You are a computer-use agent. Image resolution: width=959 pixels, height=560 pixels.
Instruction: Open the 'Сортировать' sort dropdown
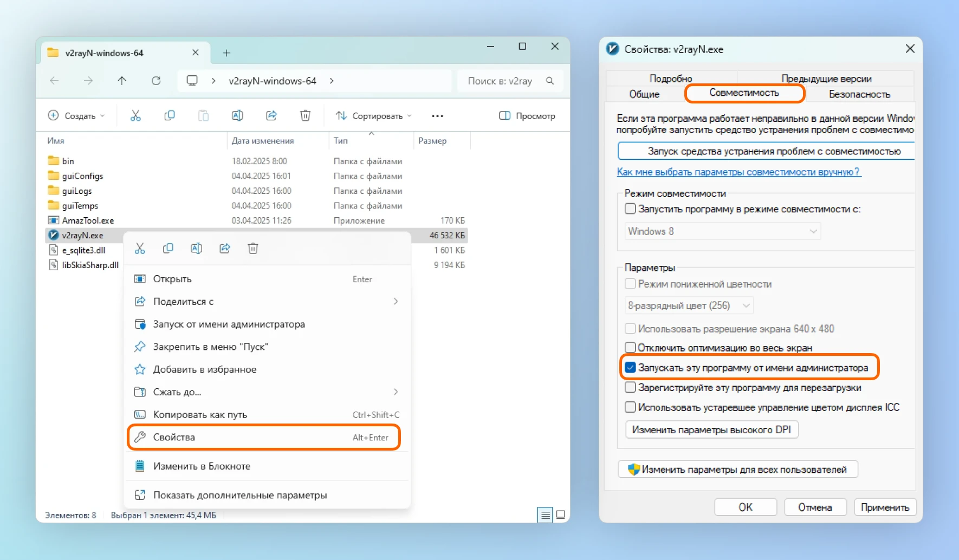pos(373,116)
